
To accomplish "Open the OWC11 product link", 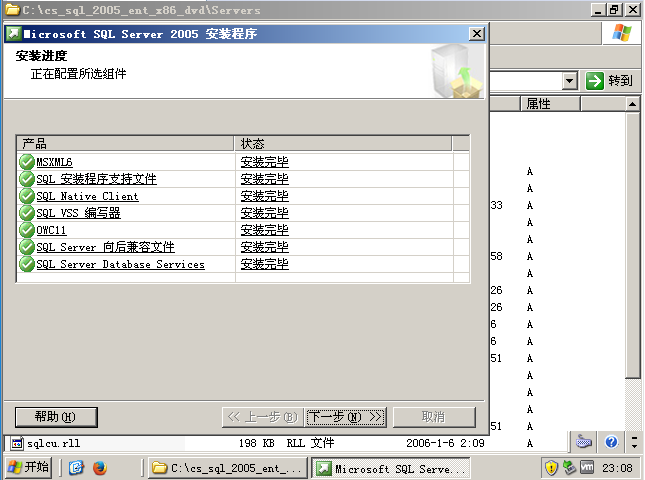I will [x=51, y=230].
